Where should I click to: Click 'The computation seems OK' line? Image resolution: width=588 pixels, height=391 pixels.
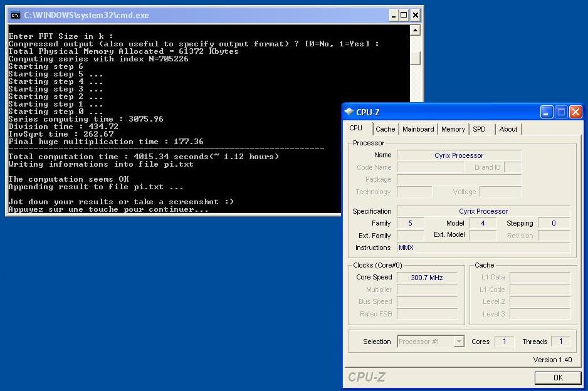coord(68,179)
